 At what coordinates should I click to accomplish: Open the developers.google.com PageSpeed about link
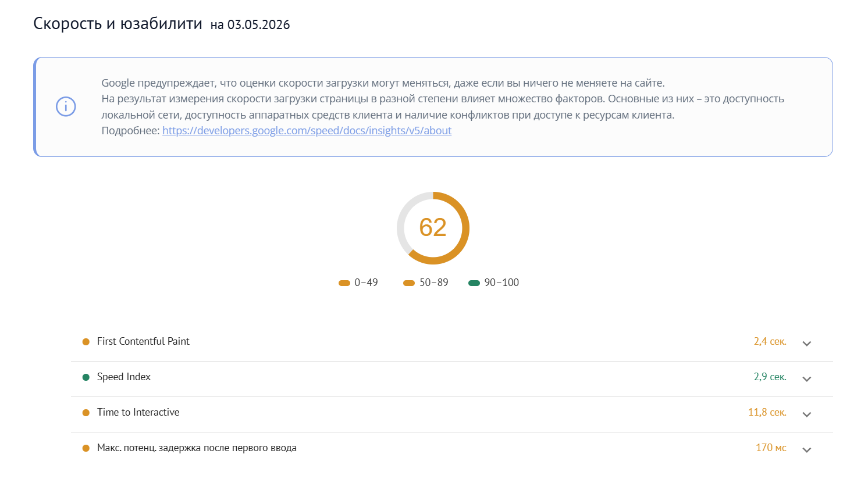(307, 130)
